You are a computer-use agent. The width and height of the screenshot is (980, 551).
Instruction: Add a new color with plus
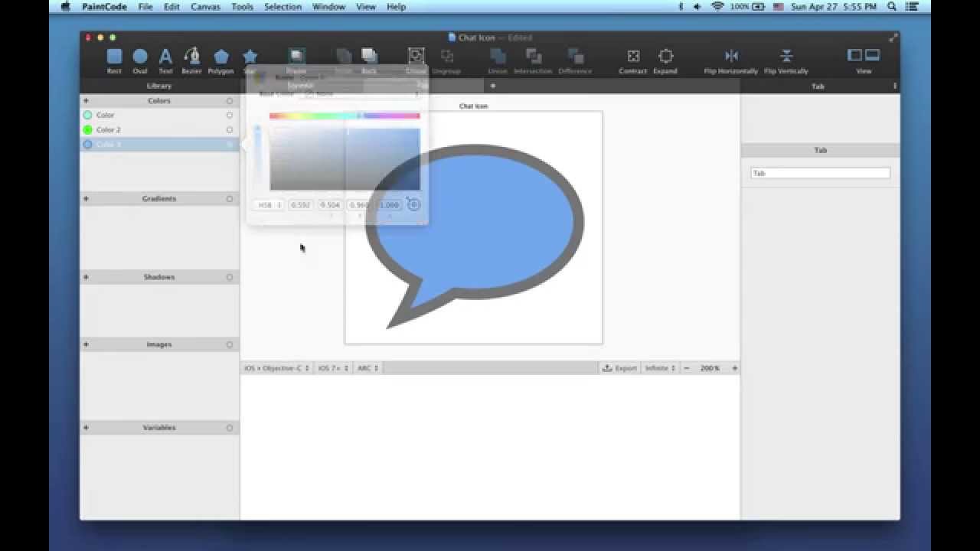tap(86, 100)
